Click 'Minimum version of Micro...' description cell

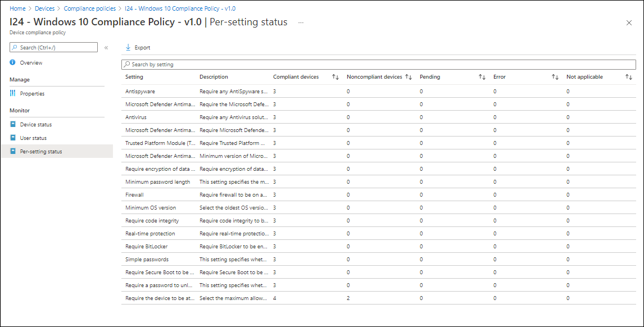234,156
